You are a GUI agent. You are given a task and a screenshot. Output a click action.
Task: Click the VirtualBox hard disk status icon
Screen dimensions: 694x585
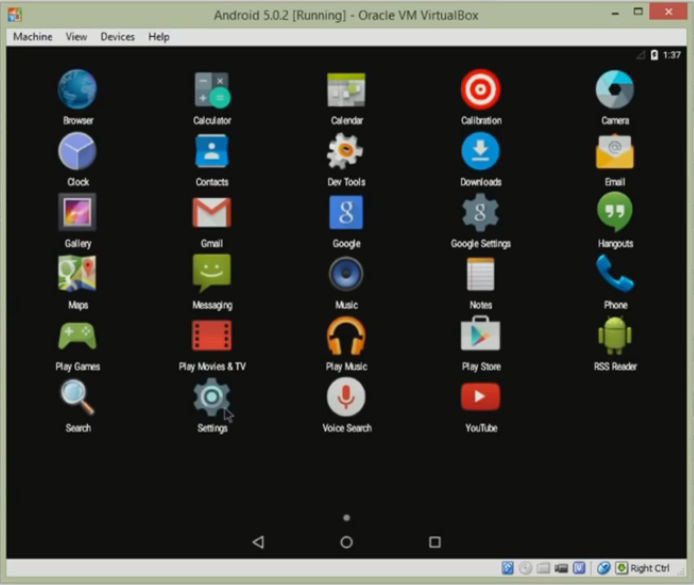coord(508,568)
